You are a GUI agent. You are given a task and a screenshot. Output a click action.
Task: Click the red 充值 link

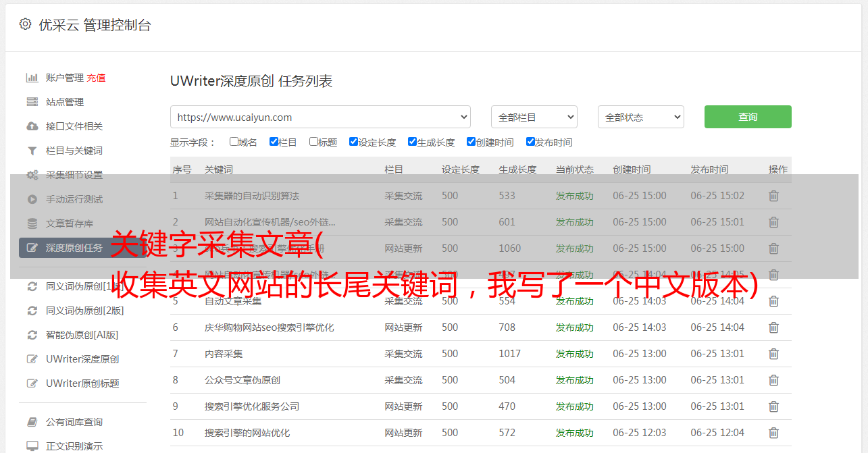96,78
